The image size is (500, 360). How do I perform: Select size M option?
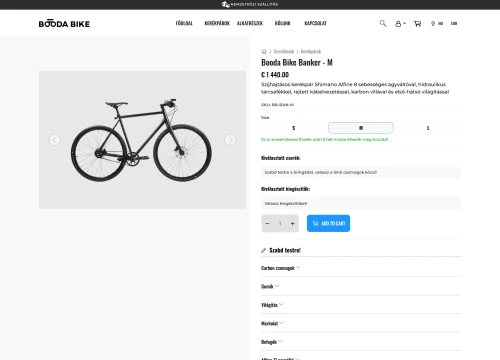click(x=361, y=128)
